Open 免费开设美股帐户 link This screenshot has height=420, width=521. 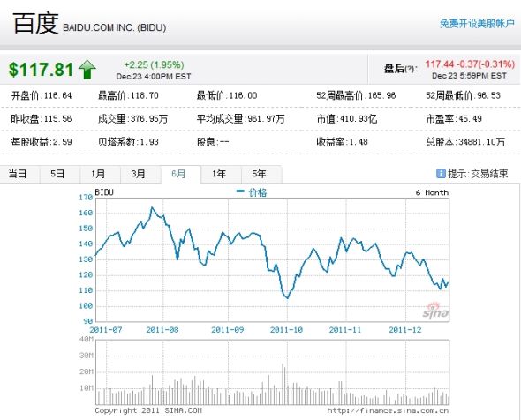pos(477,23)
